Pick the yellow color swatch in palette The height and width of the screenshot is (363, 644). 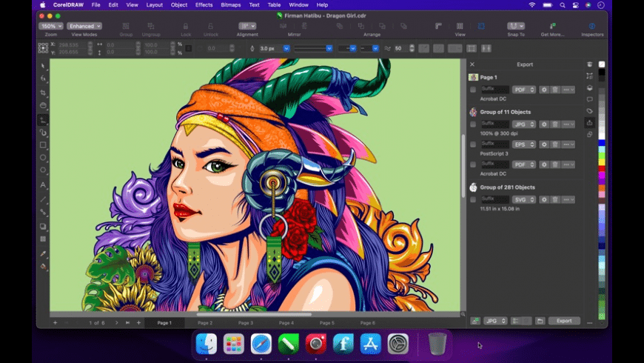click(x=602, y=161)
